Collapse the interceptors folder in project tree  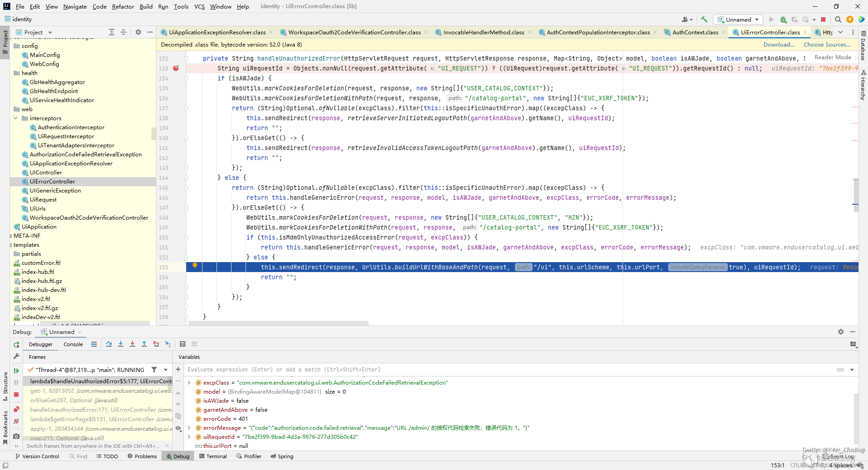pyautogui.click(x=16, y=118)
